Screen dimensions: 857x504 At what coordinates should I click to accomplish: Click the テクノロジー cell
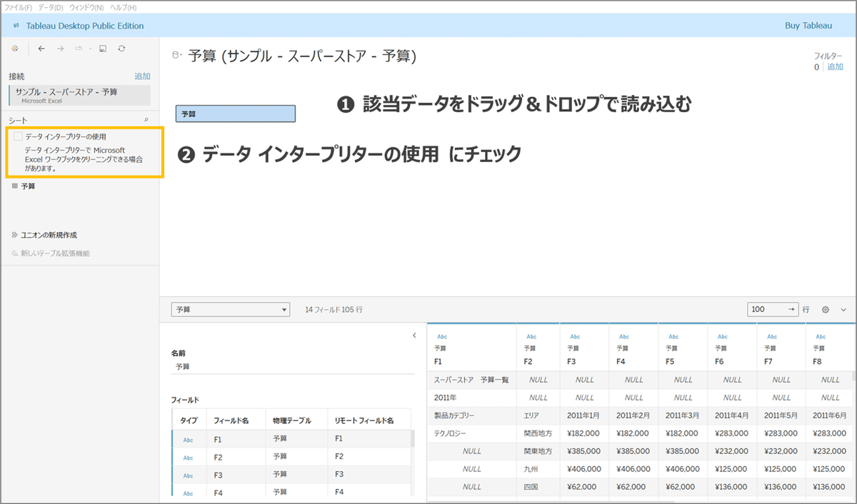(471, 433)
